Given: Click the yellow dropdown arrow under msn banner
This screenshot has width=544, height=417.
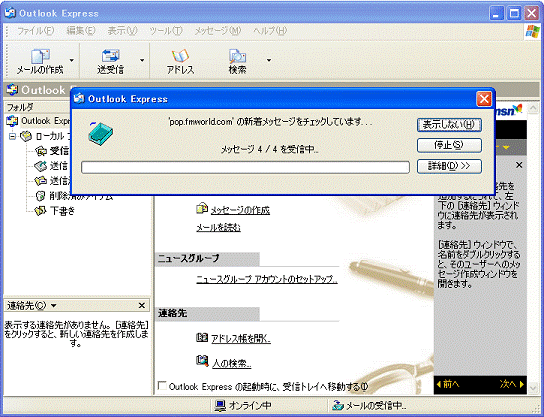Looking at the screenshot, I should pyautogui.click(x=506, y=148).
